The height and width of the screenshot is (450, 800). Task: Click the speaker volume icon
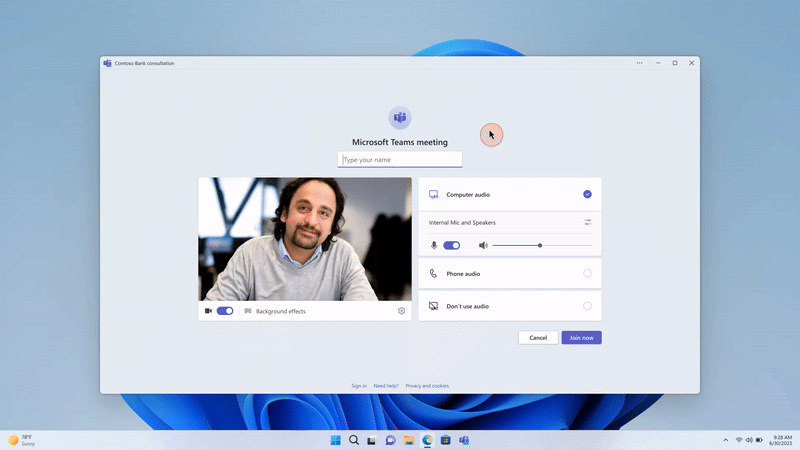coord(483,245)
